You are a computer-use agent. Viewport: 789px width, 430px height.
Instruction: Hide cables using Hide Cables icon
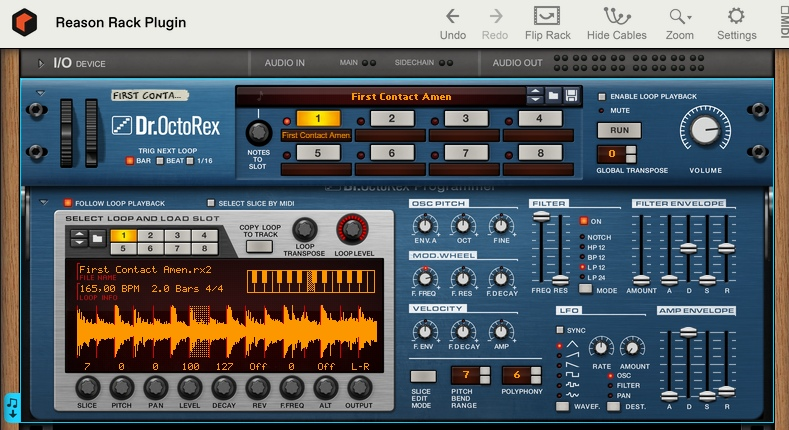coord(616,16)
